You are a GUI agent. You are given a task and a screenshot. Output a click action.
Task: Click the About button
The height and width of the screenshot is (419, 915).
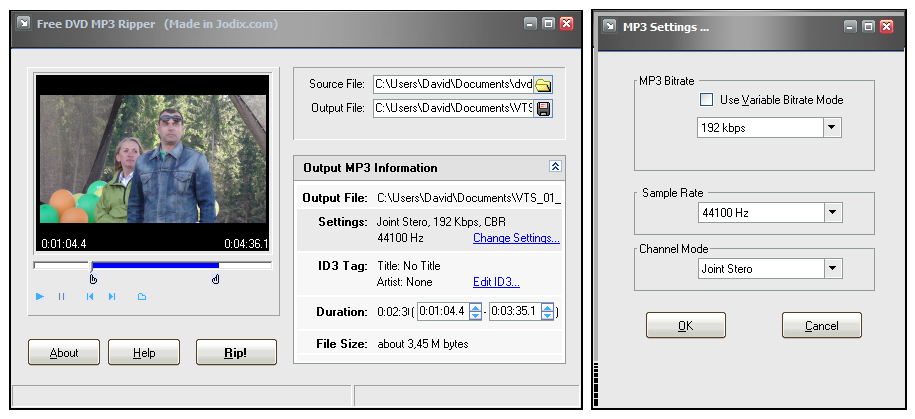point(64,352)
